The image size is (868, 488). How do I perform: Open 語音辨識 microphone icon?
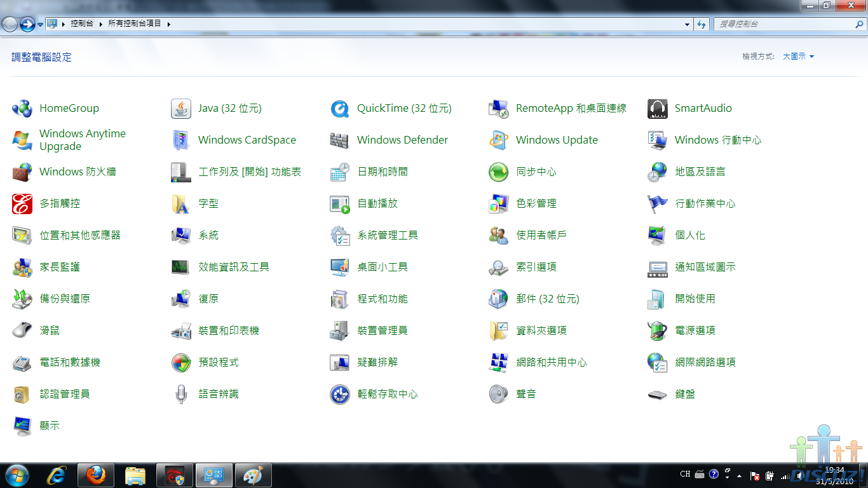[181, 395]
